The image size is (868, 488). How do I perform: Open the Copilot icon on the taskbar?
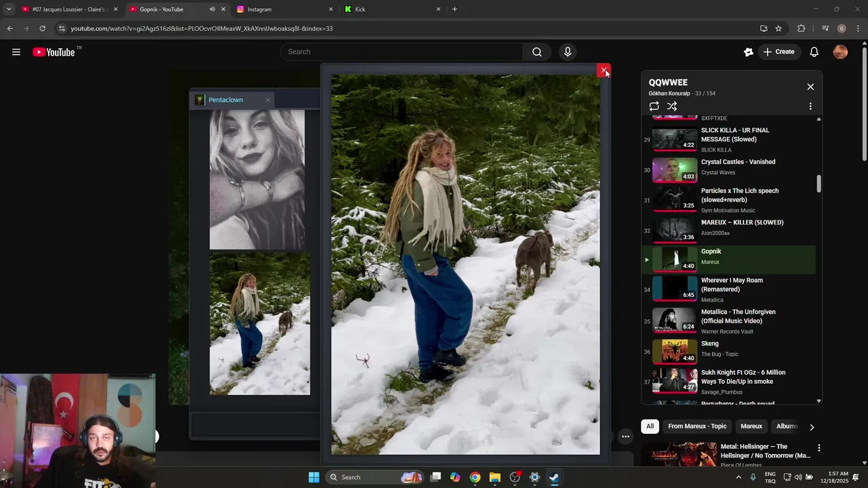pyautogui.click(x=456, y=477)
